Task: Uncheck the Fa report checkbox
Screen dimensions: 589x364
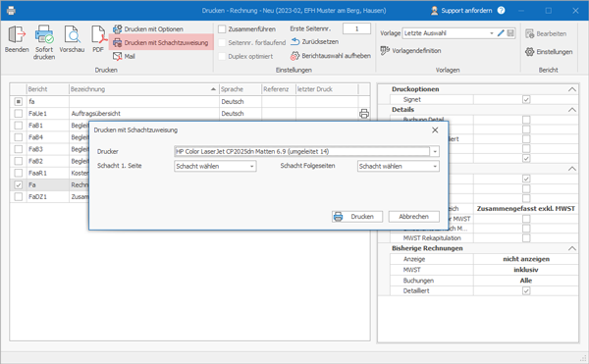Action: 18,184
